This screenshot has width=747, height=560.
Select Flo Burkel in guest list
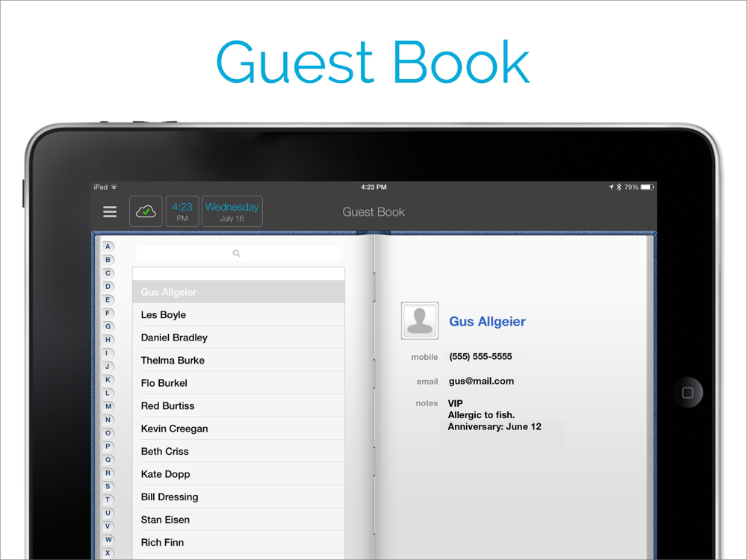(x=238, y=383)
